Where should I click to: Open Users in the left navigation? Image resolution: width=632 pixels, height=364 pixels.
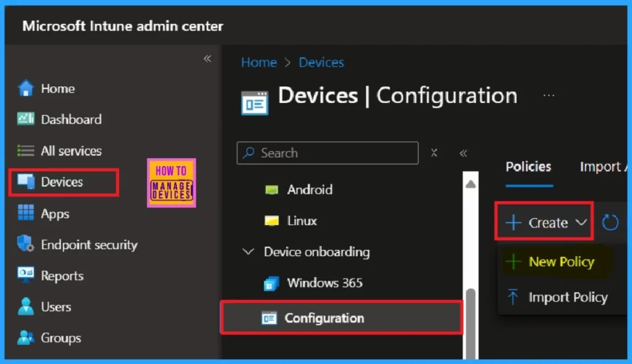[56, 307]
